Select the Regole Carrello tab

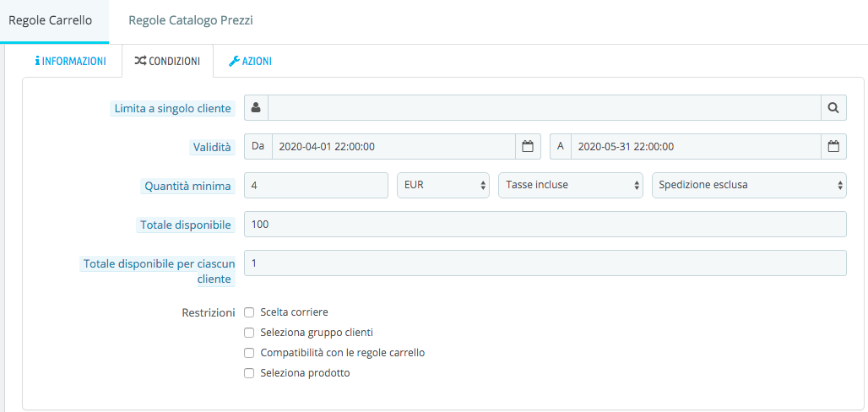51,20
